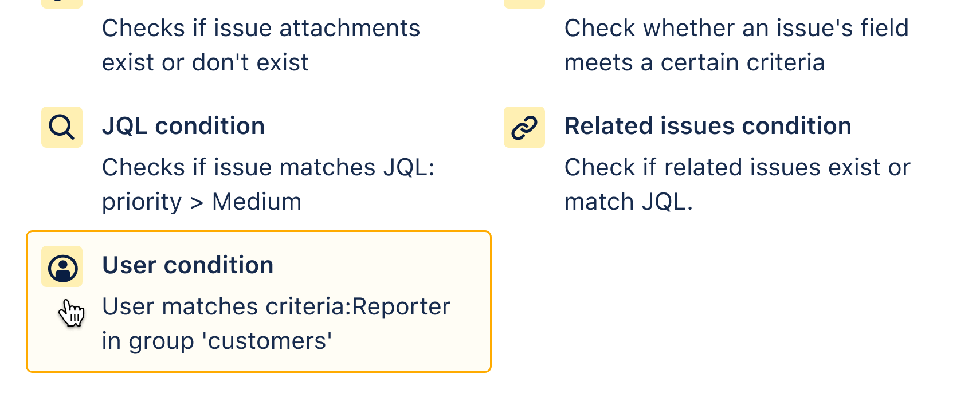Click the 'priority > Medium' JQL text
The width and height of the screenshot is (980, 409).
coord(201,201)
